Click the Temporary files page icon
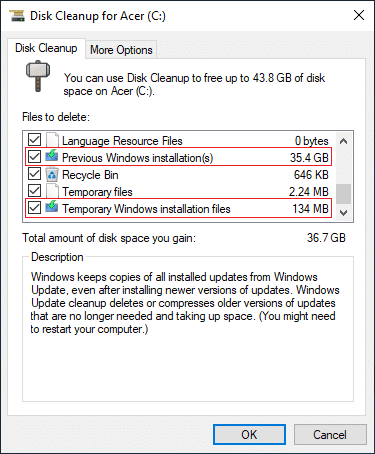 [x=52, y=191]
